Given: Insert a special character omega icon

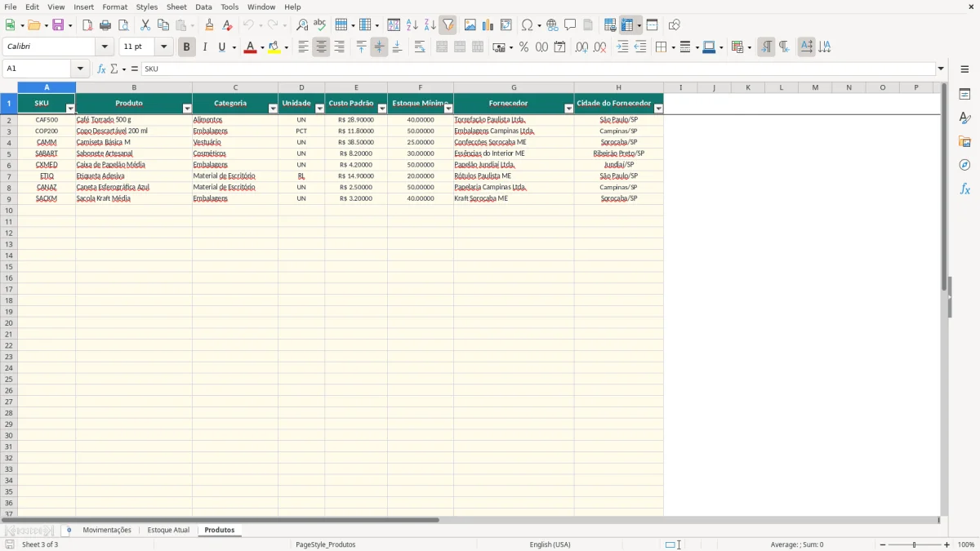Looking at the screenshot, I should point(528,25).
